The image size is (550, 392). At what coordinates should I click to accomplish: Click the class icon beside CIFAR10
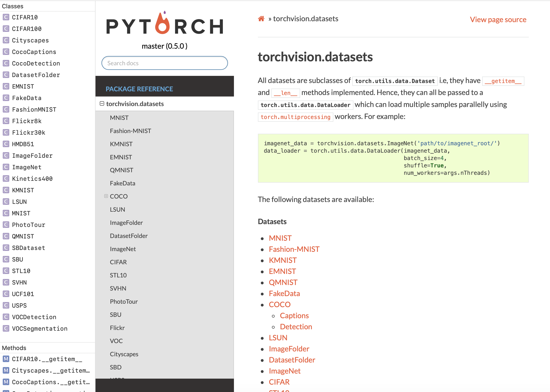(6, 17)
